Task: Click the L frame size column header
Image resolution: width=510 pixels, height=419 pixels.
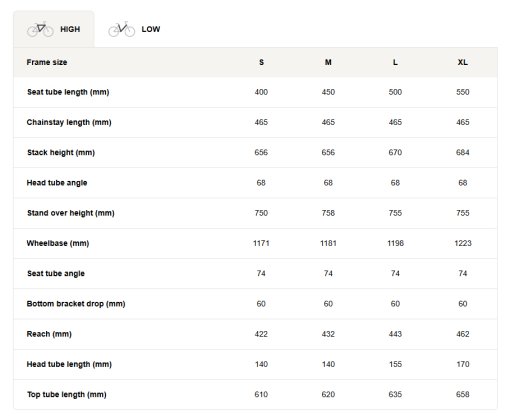Action: [395, 62]
